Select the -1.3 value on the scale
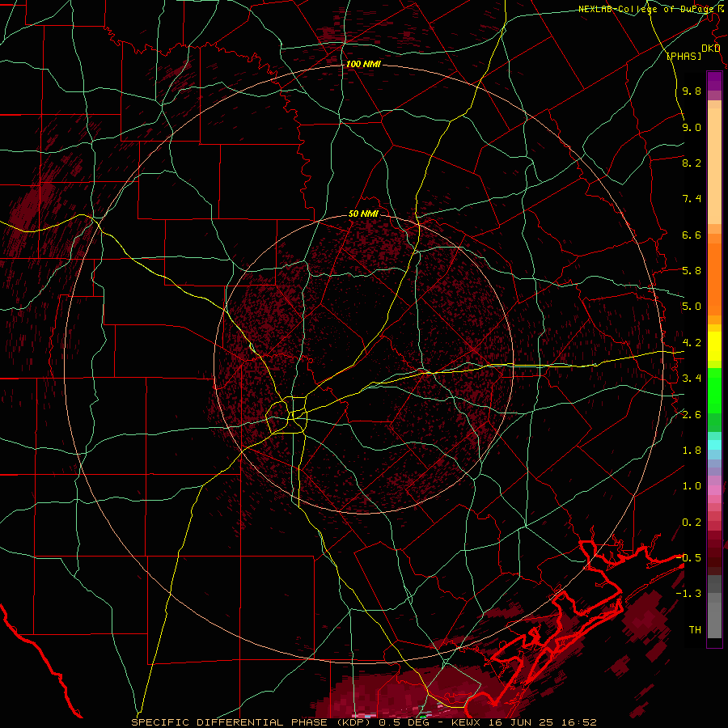The image size is (728, 728). point(688,594)
